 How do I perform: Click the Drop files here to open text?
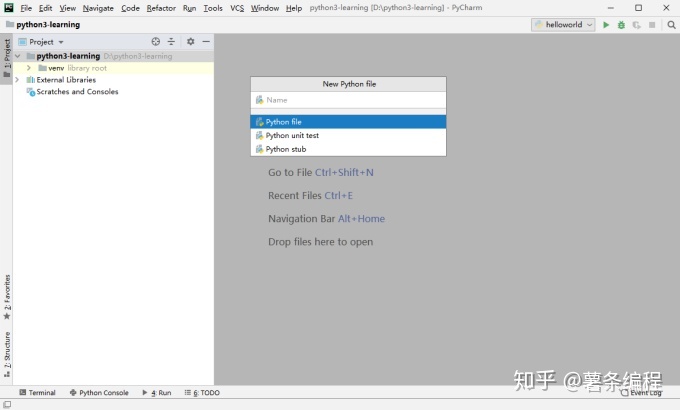click(x=320, y=242)
